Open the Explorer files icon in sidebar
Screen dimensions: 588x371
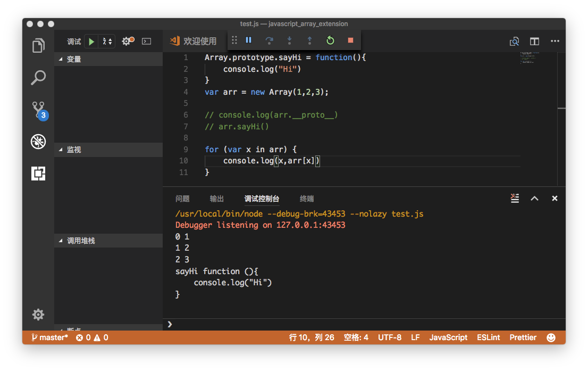tap(38, 45)
